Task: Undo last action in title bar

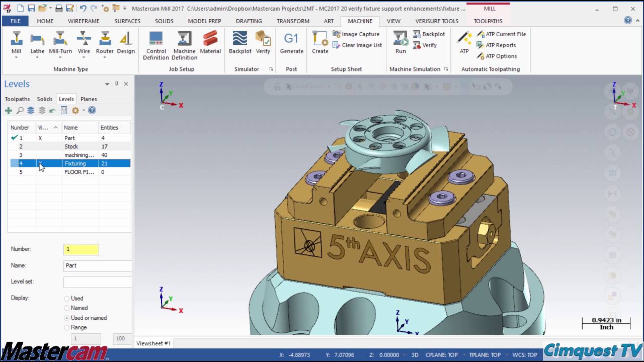Action: pos(83,8)
